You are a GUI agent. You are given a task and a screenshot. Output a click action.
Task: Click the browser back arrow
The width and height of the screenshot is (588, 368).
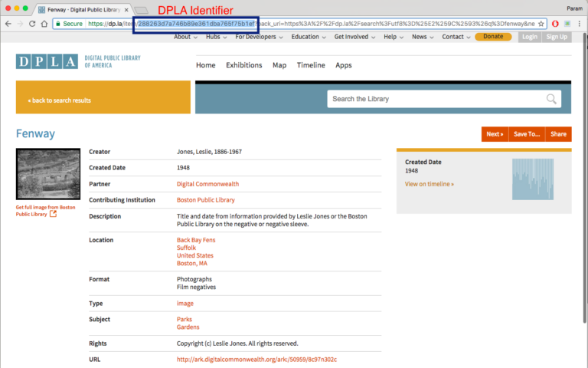[x=7, y=24]
